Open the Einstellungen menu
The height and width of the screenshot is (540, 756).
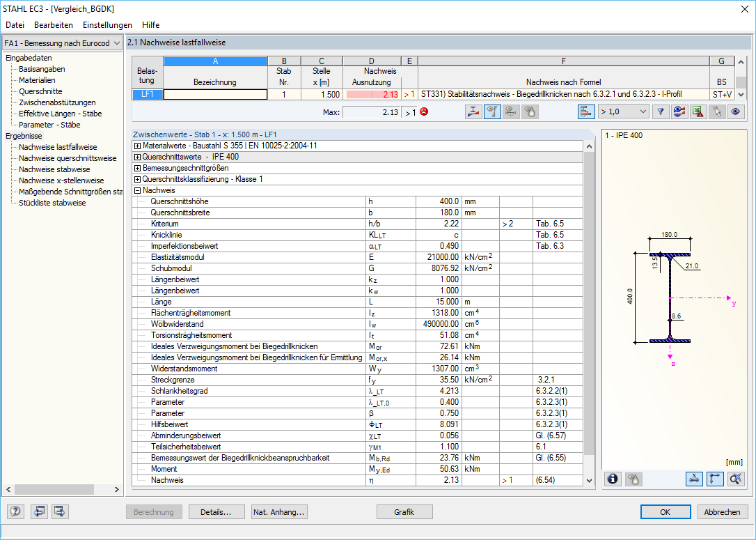[x=107, y=25]
